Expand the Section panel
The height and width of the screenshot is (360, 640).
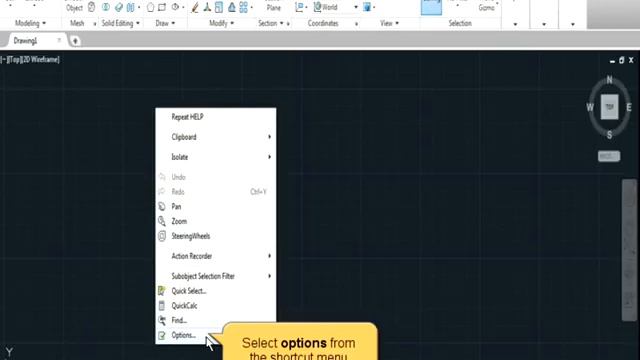(271, 23)
